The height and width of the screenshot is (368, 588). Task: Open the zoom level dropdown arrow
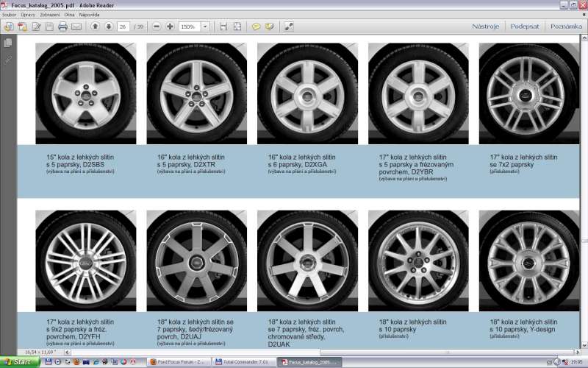point(204,26)
